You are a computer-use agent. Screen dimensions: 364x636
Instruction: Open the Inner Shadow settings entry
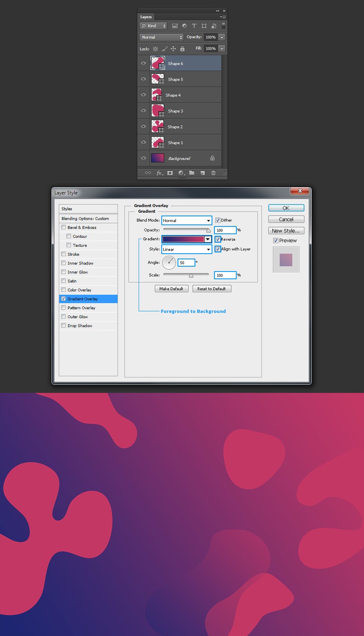click(88, 263)
